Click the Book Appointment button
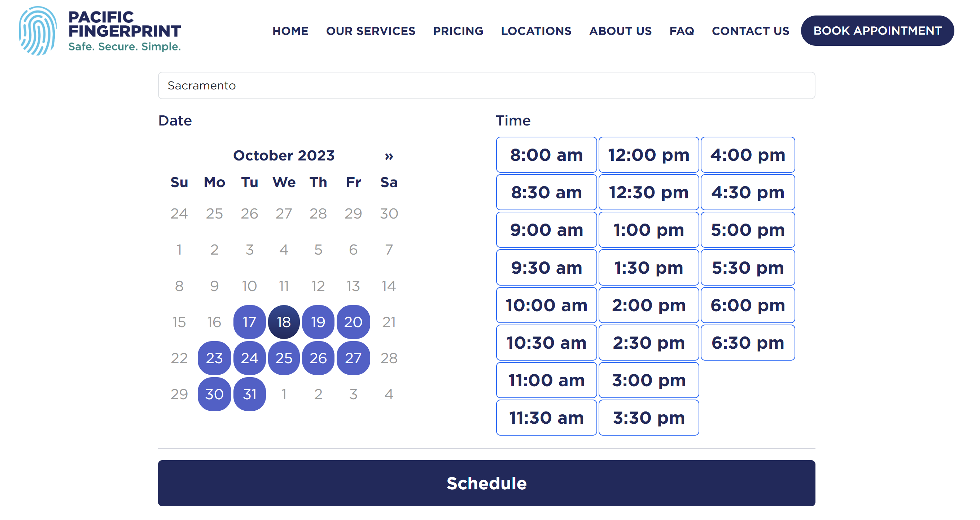Viewport: 980px width, 520px height. [x=877, y=31]
